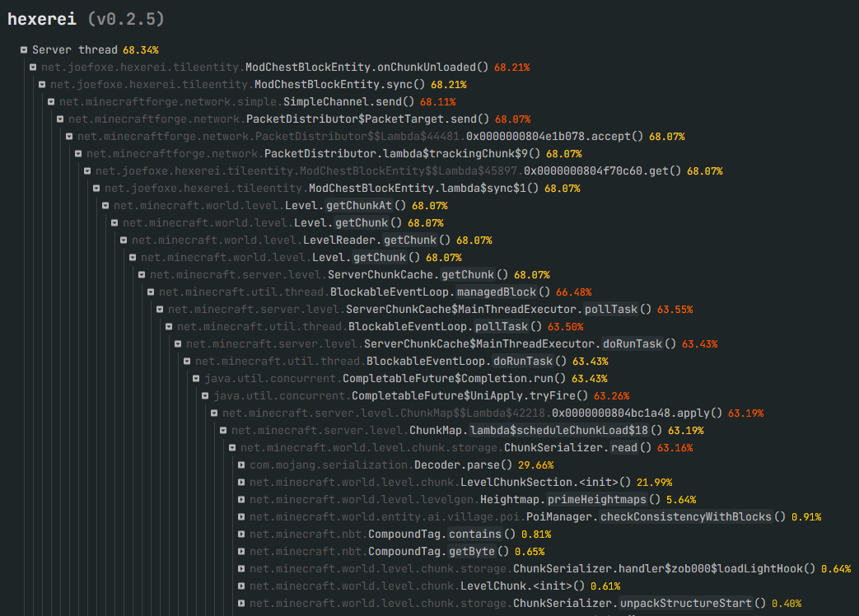Expand the Decoder.parse() node

click(241, 464)
